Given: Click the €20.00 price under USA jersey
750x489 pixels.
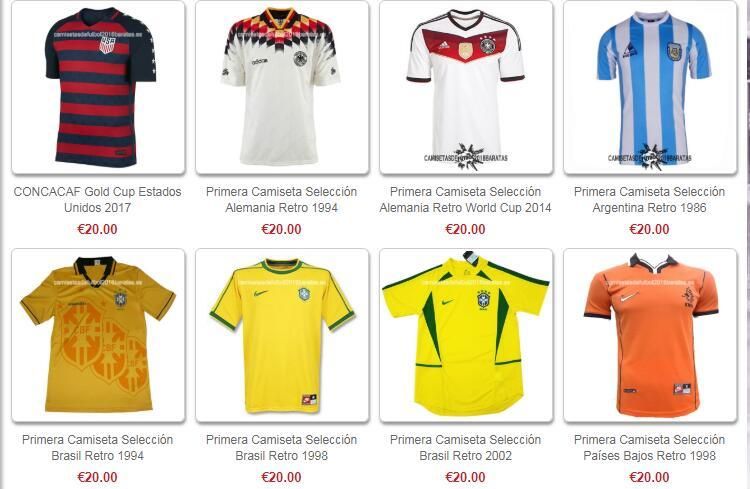Looking at the screenshot, I should pos(98,229).
